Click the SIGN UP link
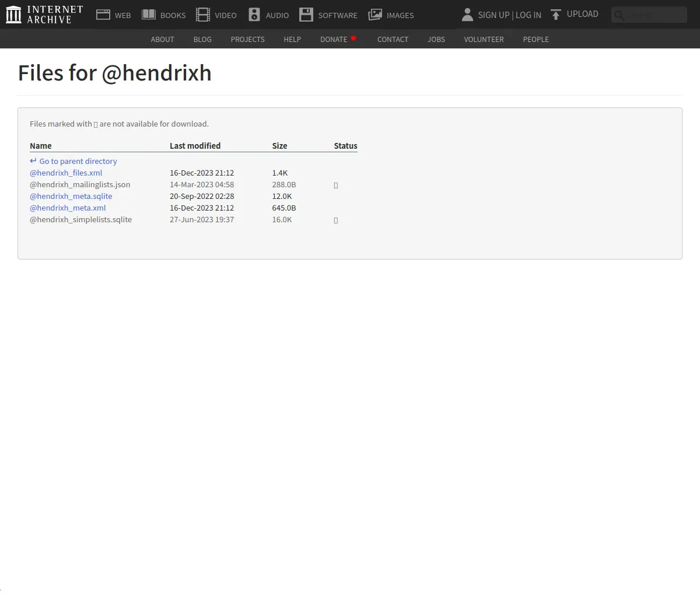The width and height of the screenshot is (700, 595). [494, 15]
